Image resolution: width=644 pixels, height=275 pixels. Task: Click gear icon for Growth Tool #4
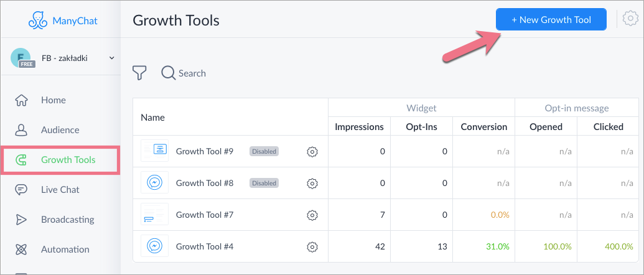coord(312,247)
